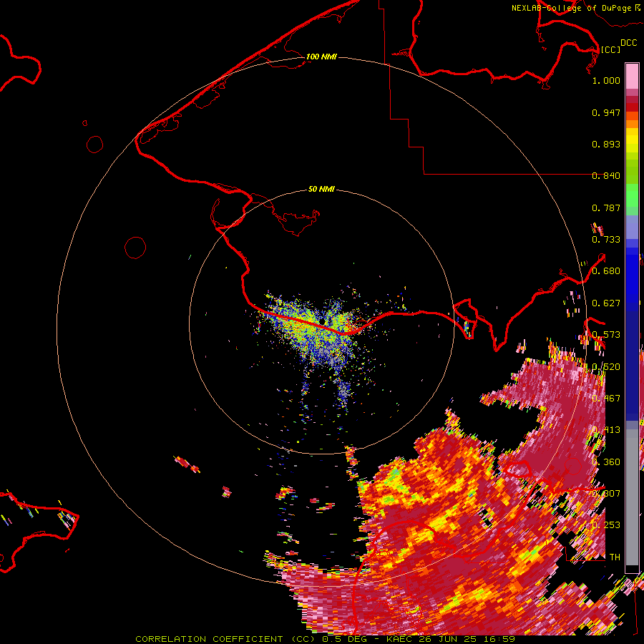
Task: Click the 26 JUN 25 date text
Action: pos(449,639)
